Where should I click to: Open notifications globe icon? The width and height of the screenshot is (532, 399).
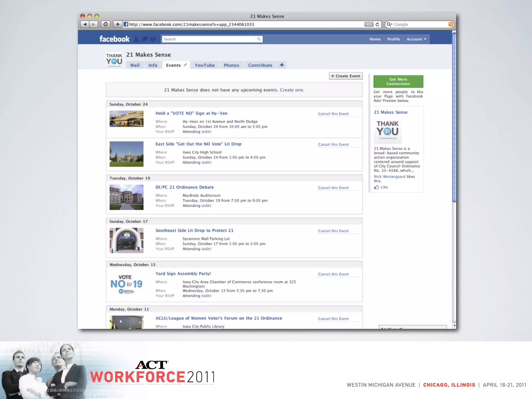coord(153,39)
